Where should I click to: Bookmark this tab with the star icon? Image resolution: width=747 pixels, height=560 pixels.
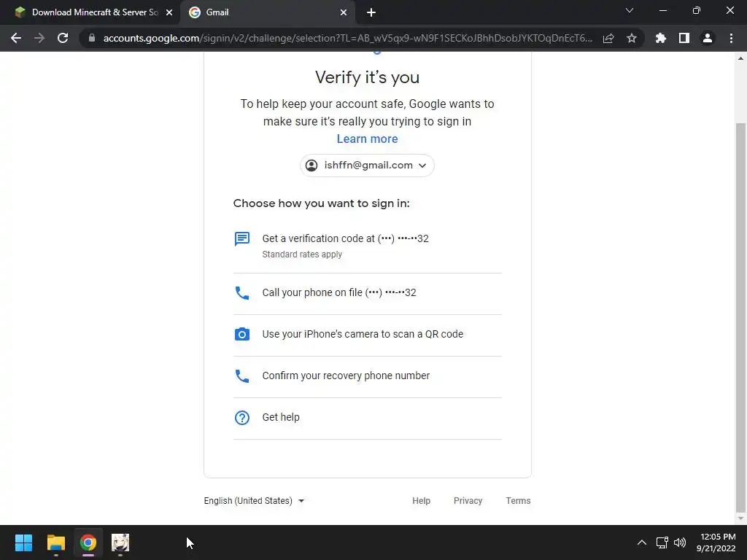tap(632, 38)
